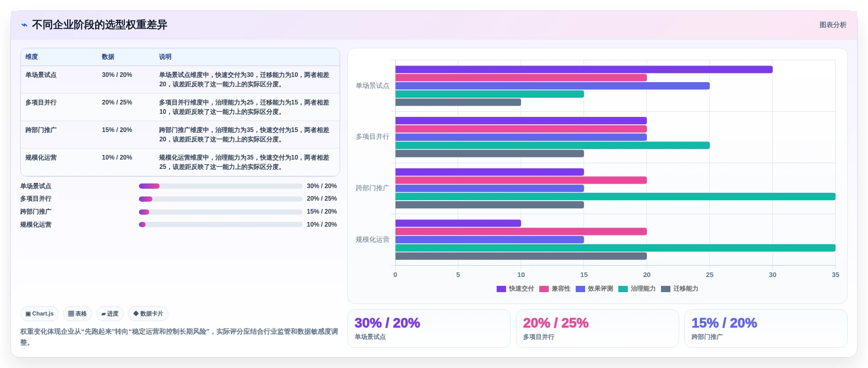Click the 15% / 20% table cell
This screenshot has height=368, width=868.
tap(117, 130)
